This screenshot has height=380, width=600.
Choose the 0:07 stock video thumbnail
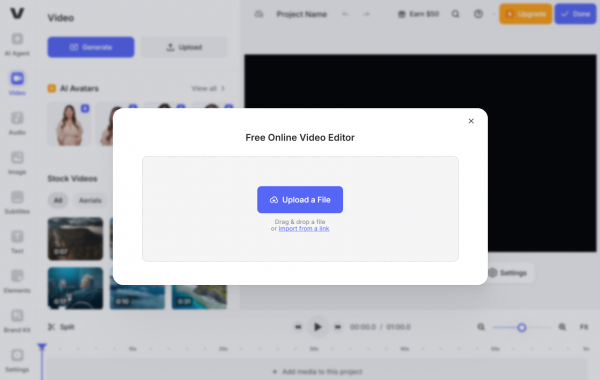pos(75,239)
